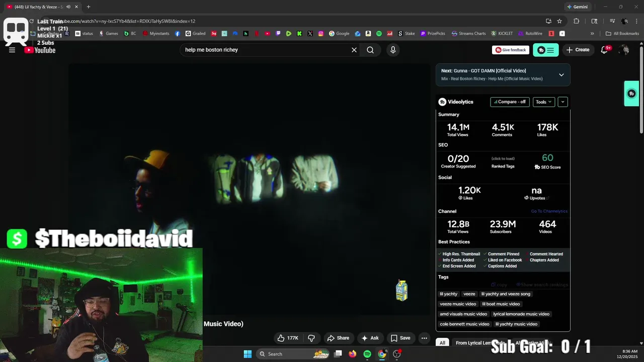Image resolution: width=644 pixels, height=362 pixels.
Task: Go to the YouTube home logo
Action: 40,50
